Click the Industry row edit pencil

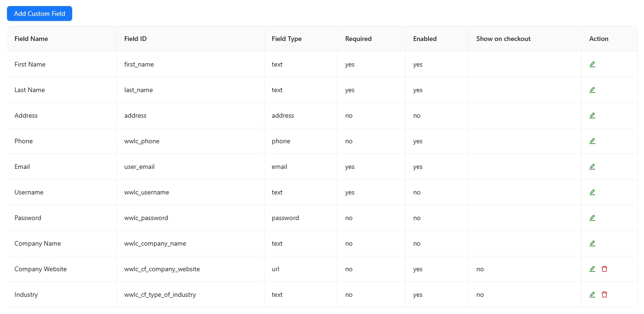tap(592, 294)
